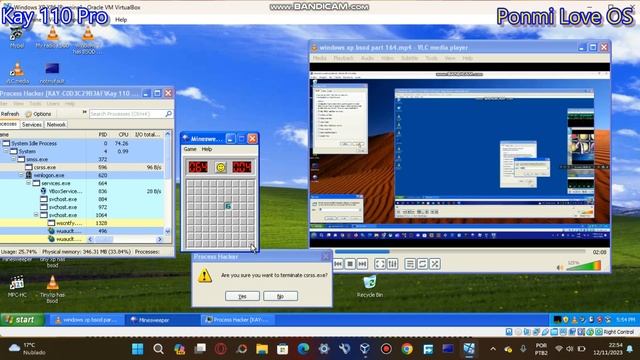Click Refresh in Process Hacker toolbar
The image size is (640, 360).
pos(10,114)
